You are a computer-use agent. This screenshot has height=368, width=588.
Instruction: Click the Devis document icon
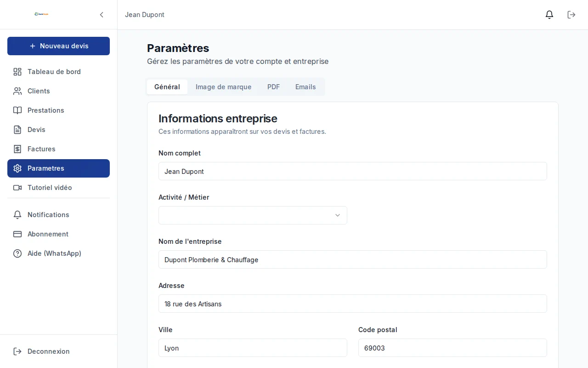(17, 130)
